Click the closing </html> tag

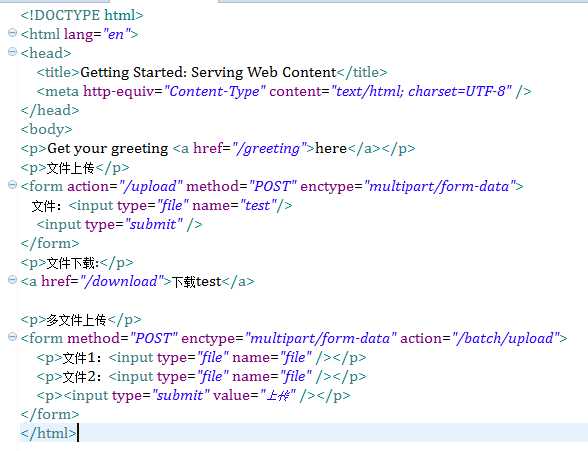[48, 434]
